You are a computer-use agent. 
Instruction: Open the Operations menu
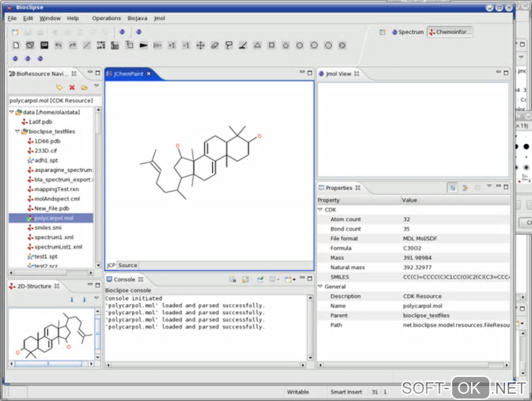(106, 18)
